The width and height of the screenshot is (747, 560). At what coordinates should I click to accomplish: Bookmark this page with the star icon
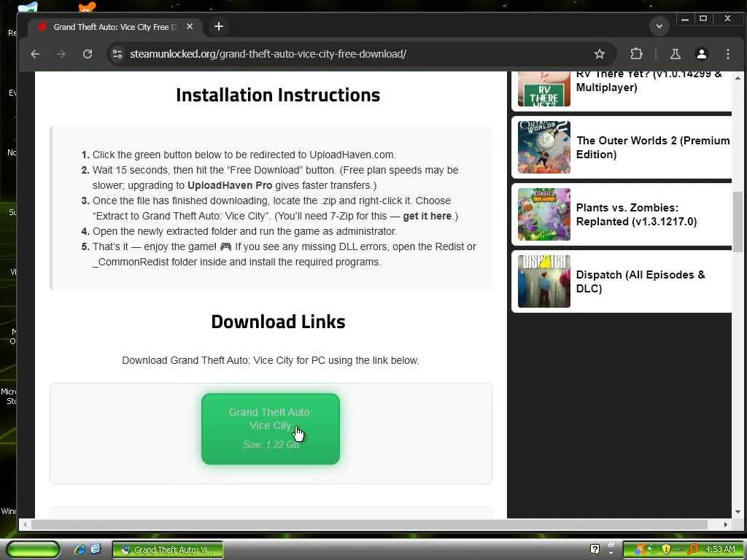click(600, 54)
